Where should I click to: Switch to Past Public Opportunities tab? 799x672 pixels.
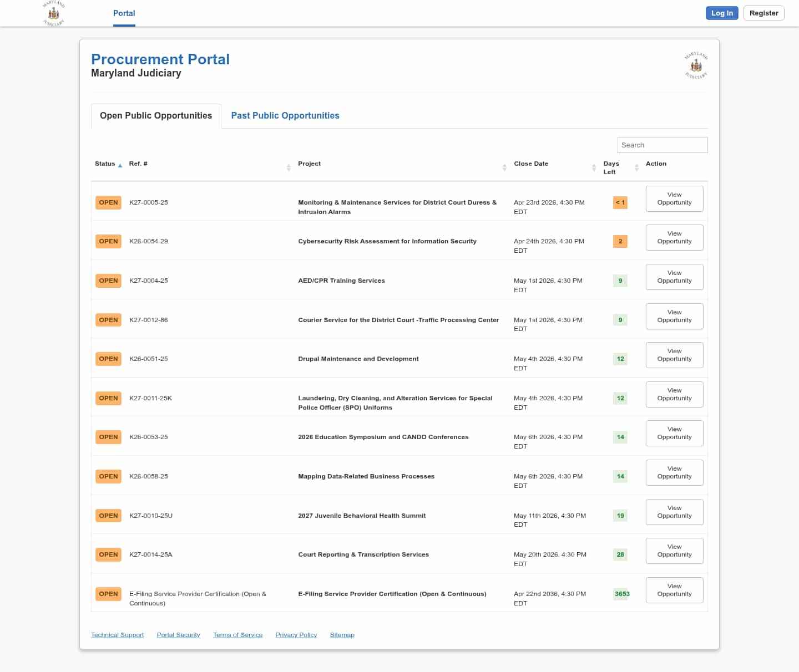[x=285, y=115]
